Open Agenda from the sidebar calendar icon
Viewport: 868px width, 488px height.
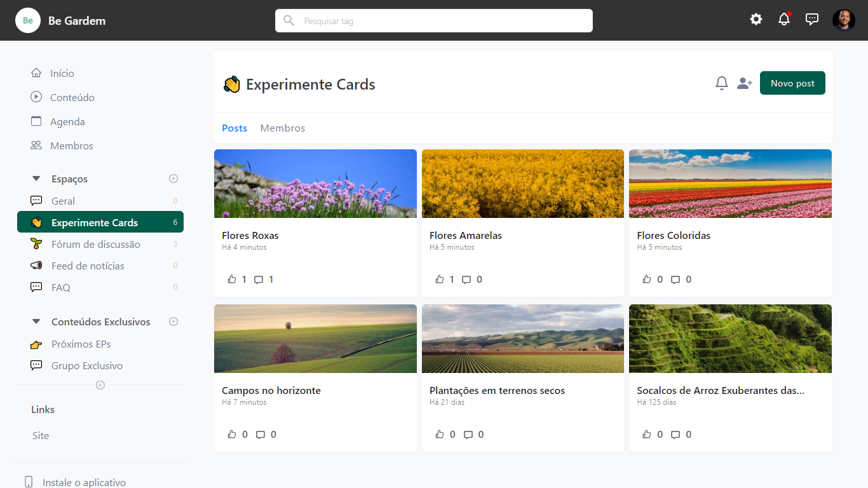pyautogui.click(x=68, y=121)
